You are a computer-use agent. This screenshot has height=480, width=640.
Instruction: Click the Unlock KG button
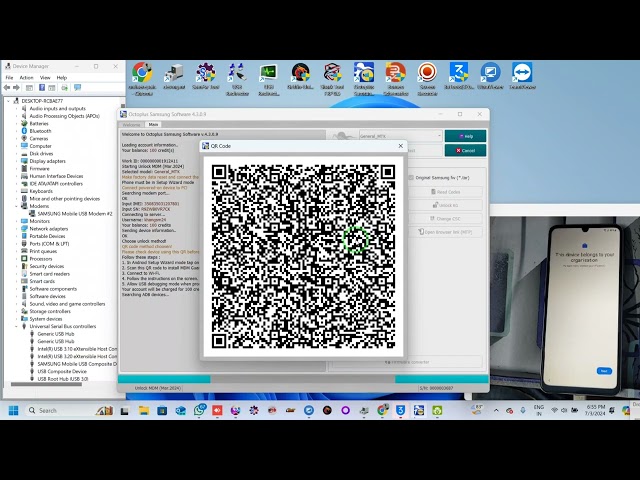[445, 205]
